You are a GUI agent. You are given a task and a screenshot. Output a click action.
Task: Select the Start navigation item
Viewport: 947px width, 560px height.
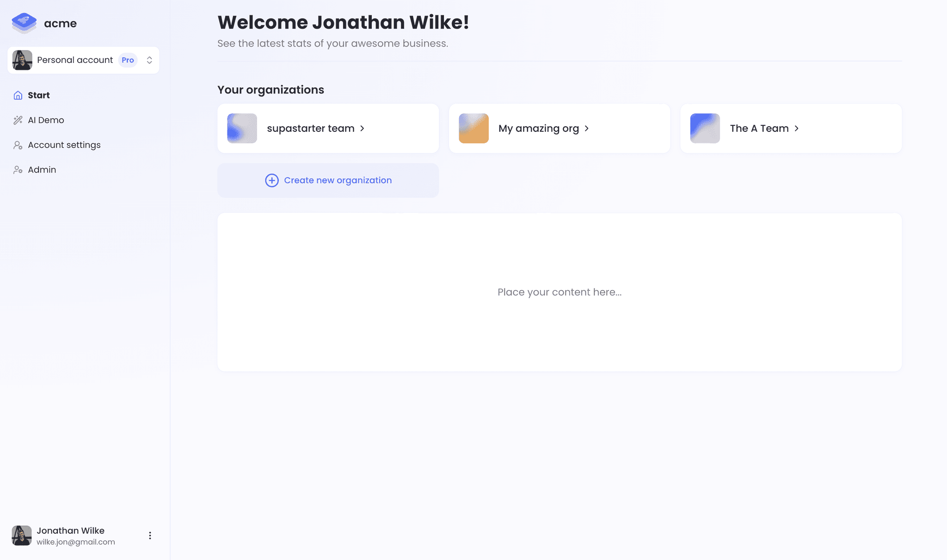[x=39, y=95]
